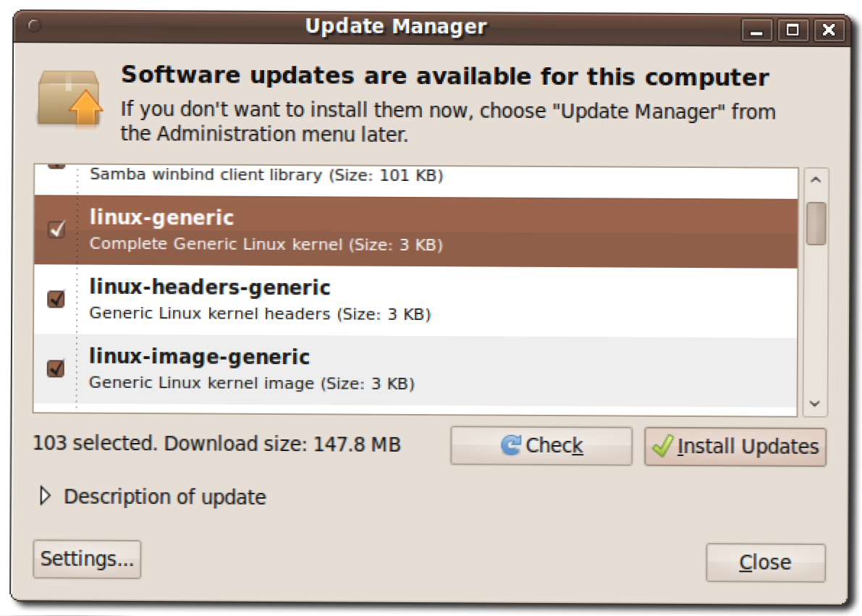The height and width of the screenshot is (616, 862).
Task: Click the package box update icon
Action: point(69,98)
